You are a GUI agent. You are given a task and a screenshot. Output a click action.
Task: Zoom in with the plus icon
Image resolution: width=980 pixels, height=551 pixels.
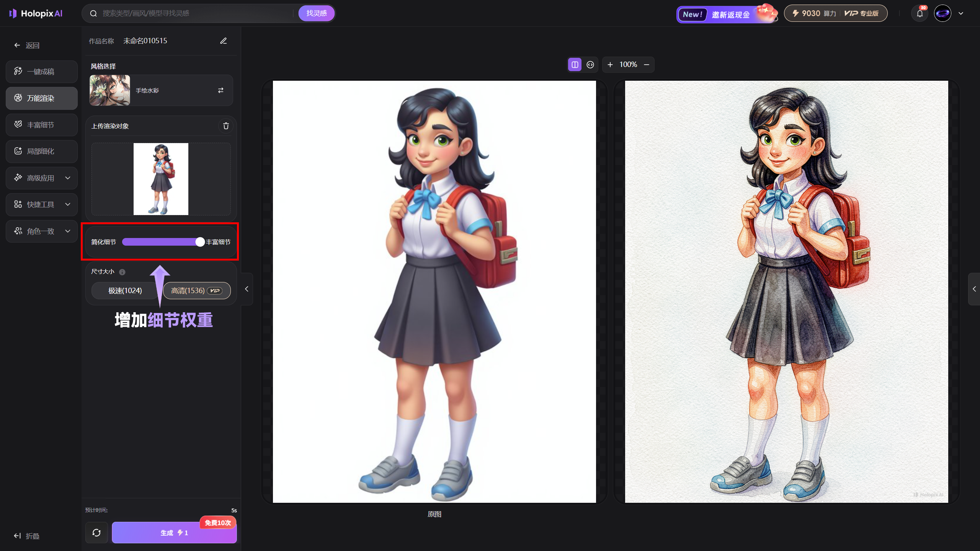click(x=610, y=65)
